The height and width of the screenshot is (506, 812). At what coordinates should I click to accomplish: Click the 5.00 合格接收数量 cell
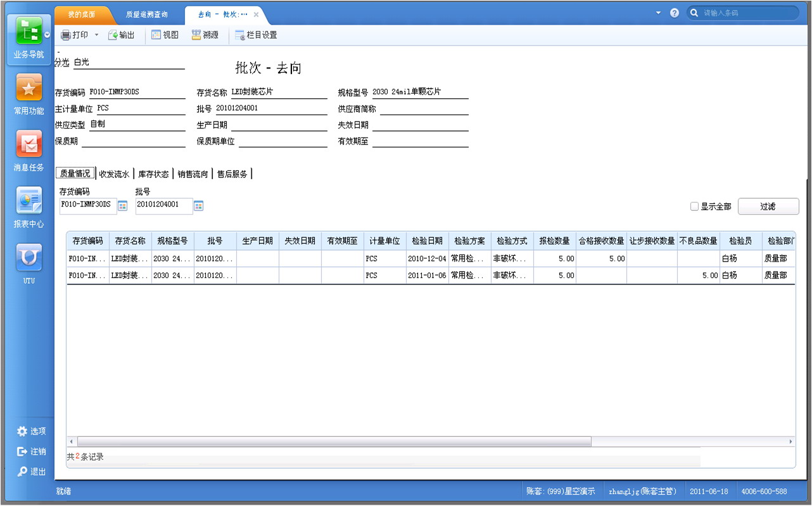pos(602,258)
